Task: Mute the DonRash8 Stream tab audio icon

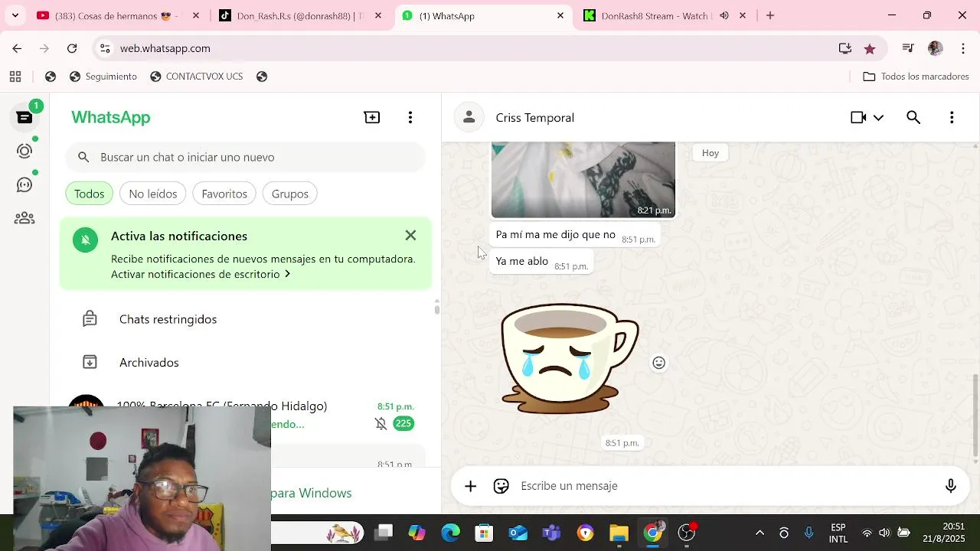Action: point(724,15)
